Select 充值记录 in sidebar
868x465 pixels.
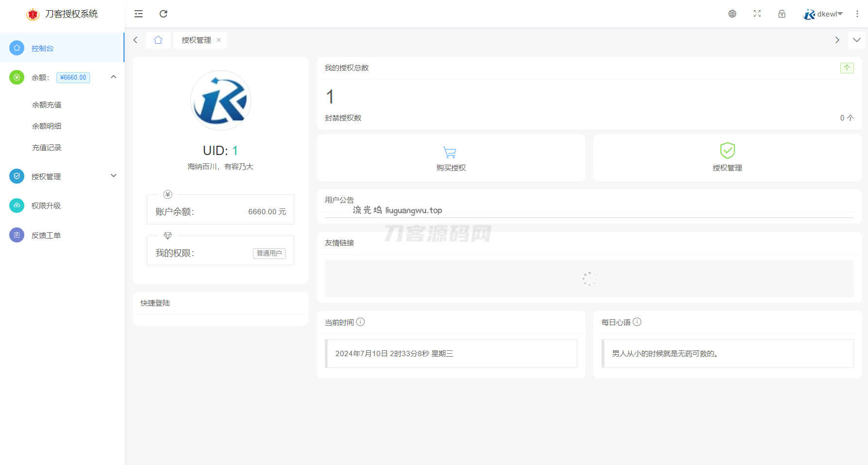[x=47, y=148]
